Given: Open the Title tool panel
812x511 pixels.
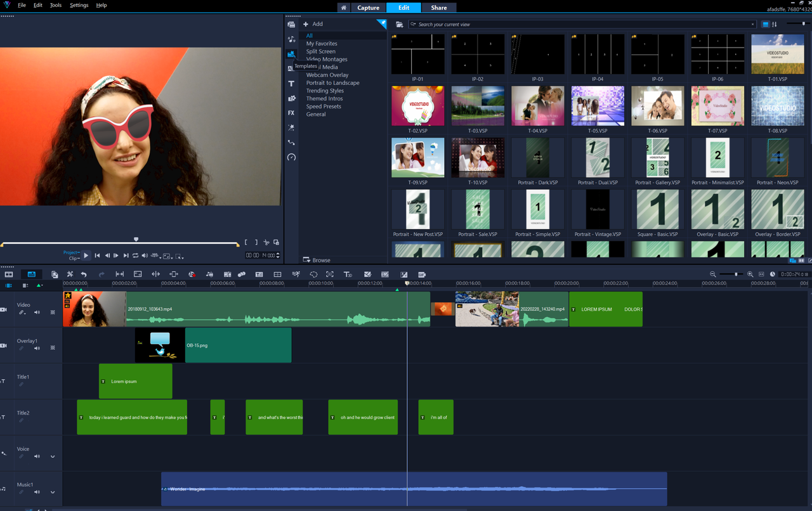Looking at the screenshot, I should point(291,84).
